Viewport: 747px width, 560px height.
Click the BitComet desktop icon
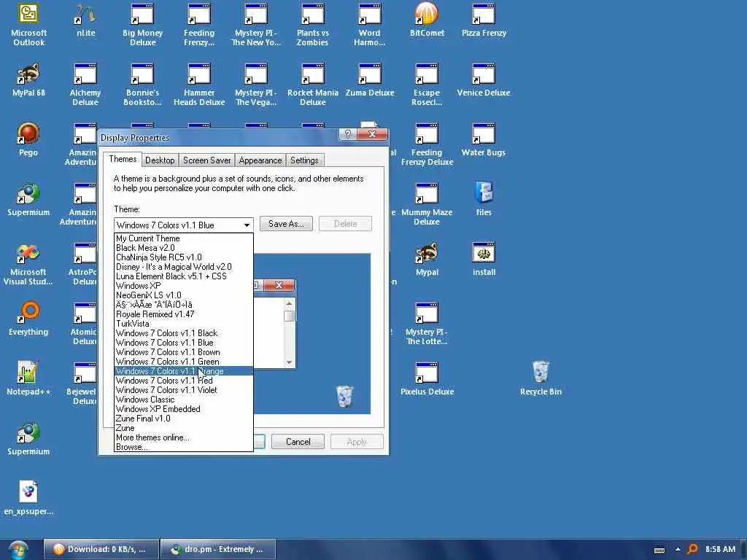[427, 20]
